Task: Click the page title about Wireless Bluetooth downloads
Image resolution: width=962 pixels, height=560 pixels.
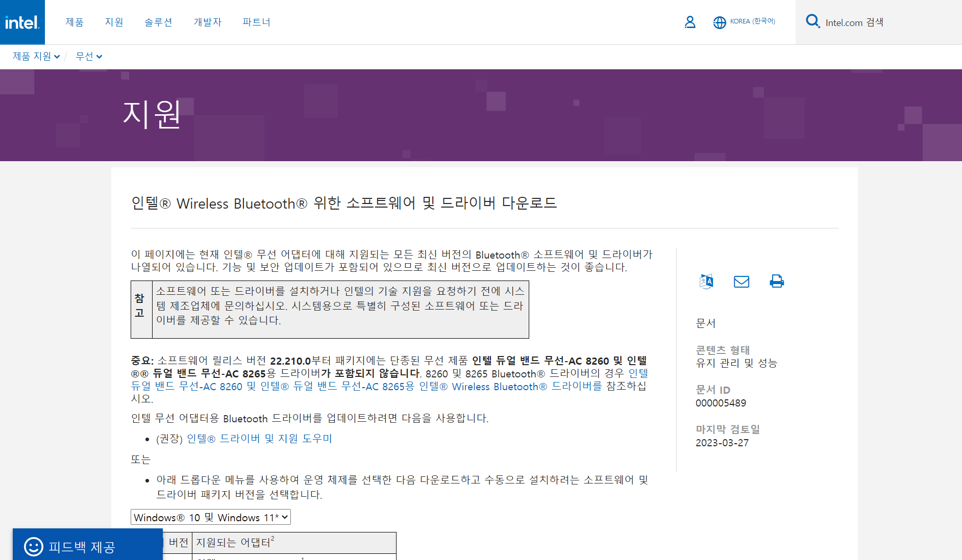Action: click(344, 203)
